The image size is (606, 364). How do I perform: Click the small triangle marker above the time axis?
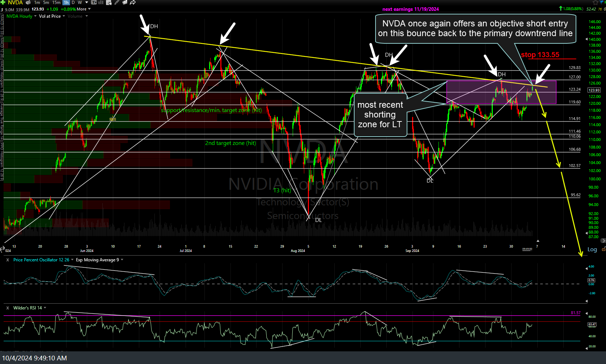pos(538,241)
